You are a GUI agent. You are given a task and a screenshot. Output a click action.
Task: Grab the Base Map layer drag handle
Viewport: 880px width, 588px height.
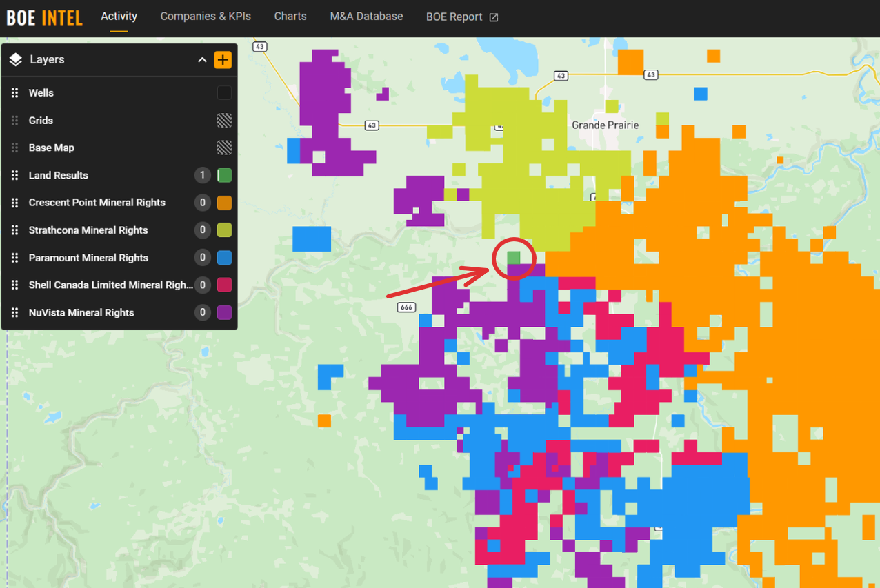pyautogui.click(x=15, y=148)
